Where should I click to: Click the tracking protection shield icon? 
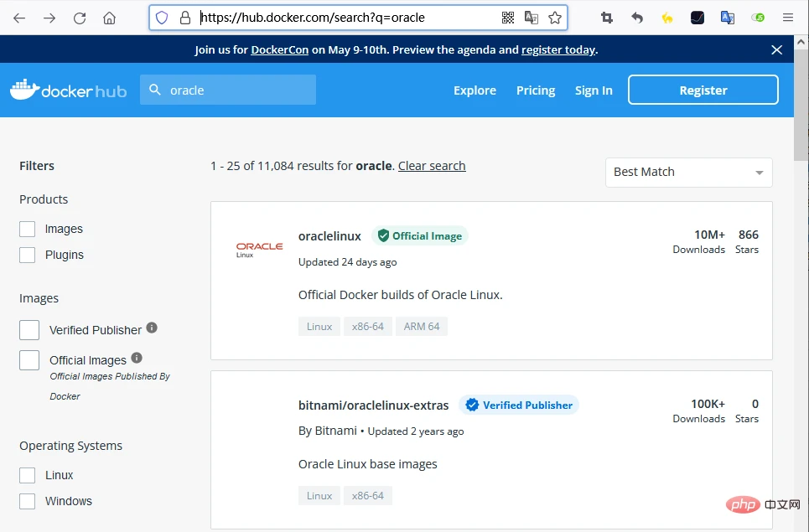[162, 18]
